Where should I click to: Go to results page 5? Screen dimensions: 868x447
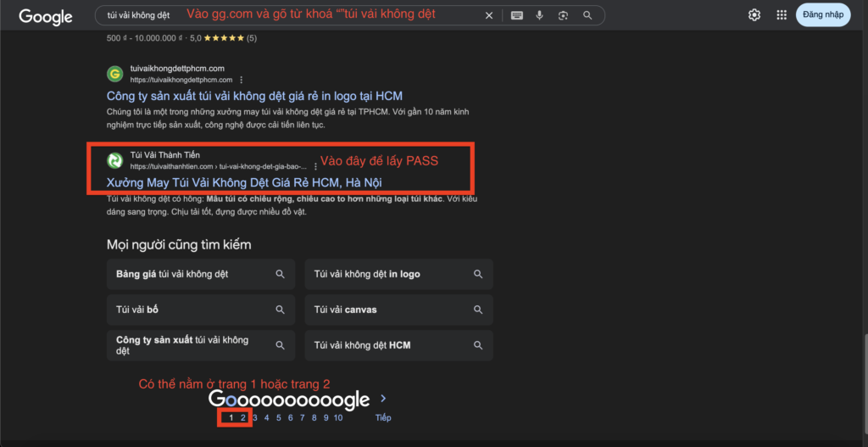click(278, 417)
